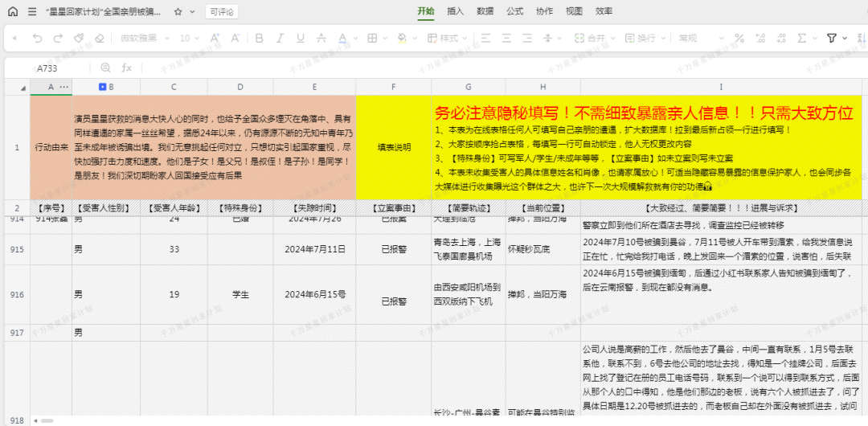The height and width of the screenshot is (426, 868).
Task: Select cell containing 2024年7月11日
Action: coord(314,249)
